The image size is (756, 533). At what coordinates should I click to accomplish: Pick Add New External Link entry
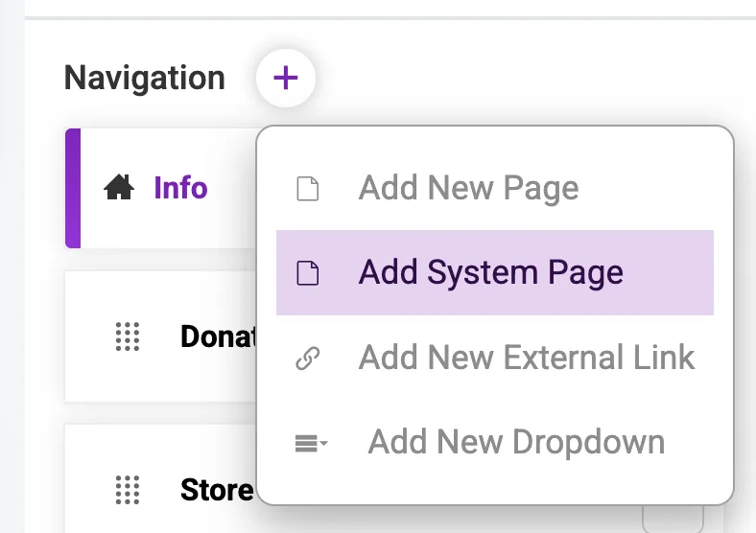pos(526,359)
